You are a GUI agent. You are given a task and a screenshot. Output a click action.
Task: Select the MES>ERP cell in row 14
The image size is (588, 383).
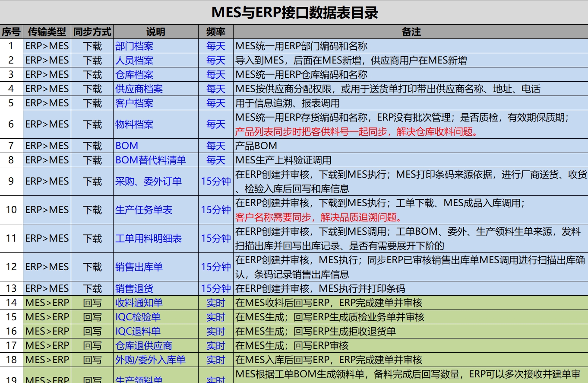tap(47, 303)
